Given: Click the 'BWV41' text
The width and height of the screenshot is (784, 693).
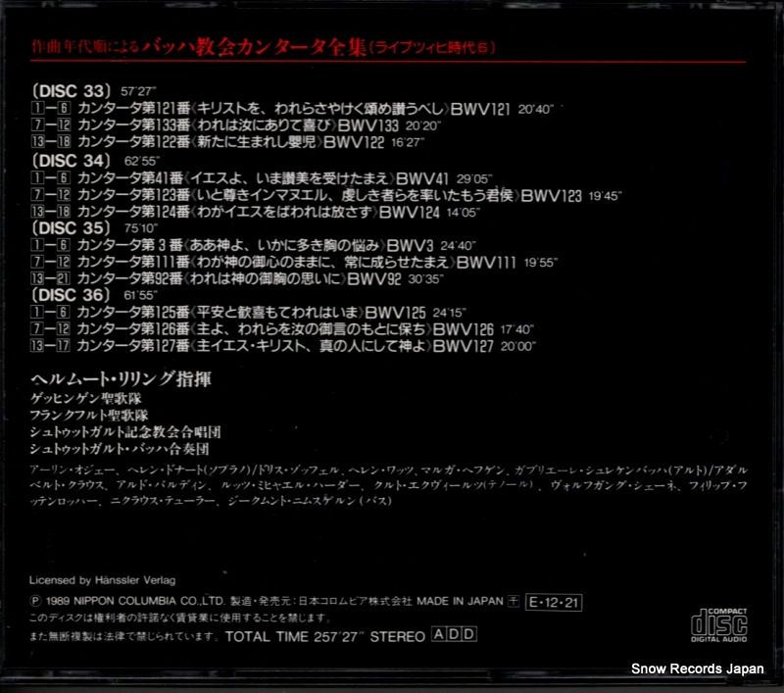Looking at the screenshot, I should (x=422, y=178).
